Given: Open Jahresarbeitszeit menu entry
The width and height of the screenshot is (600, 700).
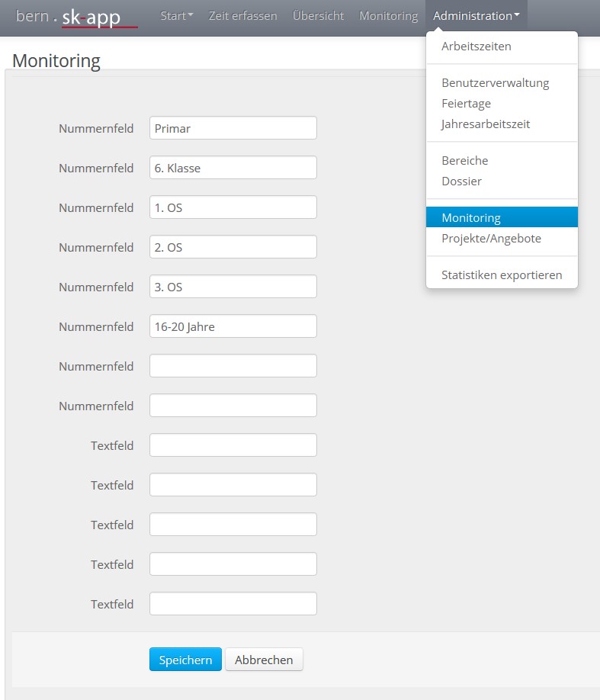Looking at the screenshot, I should 485,124.
